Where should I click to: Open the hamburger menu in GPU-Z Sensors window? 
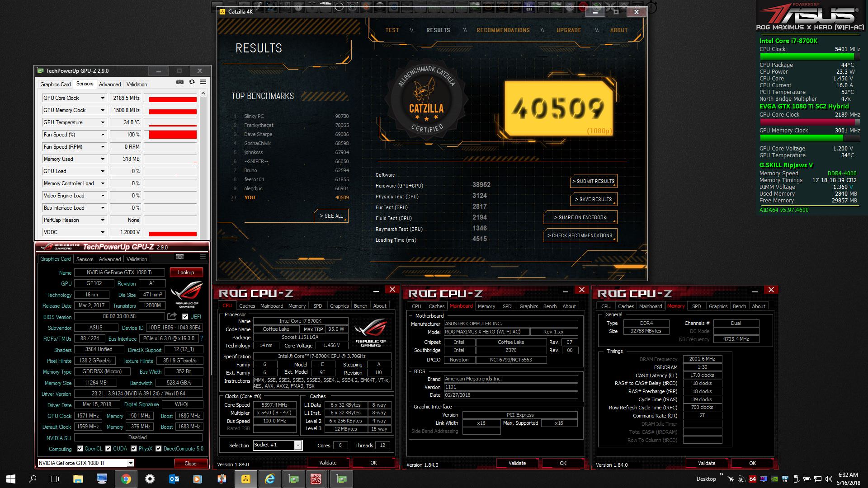pyautogui.click(x=203, y=82)
